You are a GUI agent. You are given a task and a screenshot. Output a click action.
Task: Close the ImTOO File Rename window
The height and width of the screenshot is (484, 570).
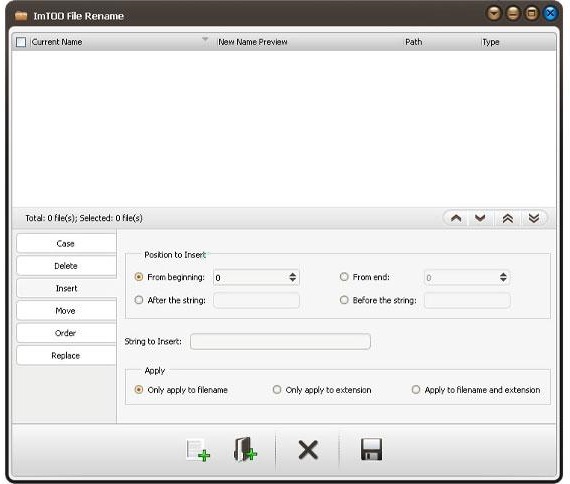550,13
